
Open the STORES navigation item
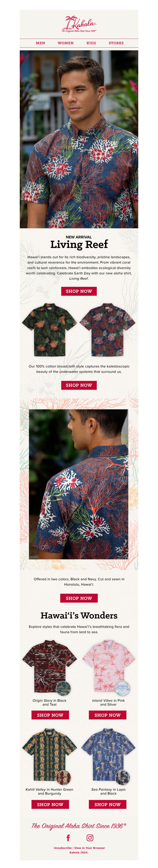click(x=116, y=43)
